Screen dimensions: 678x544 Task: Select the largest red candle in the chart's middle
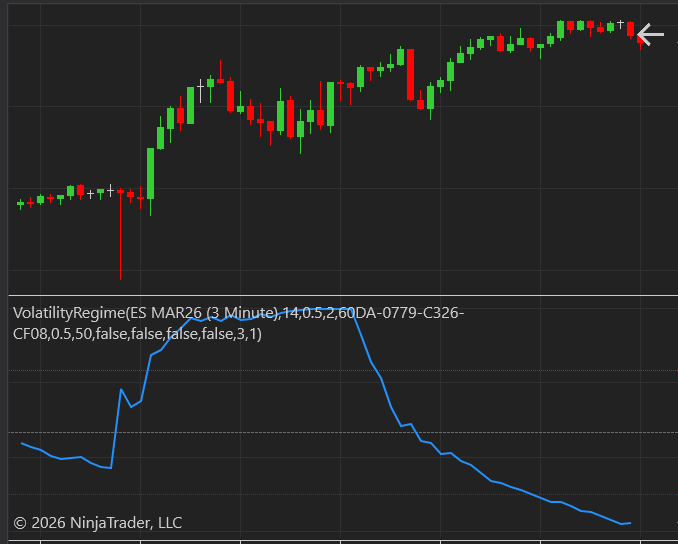click(x=410, y=74)
